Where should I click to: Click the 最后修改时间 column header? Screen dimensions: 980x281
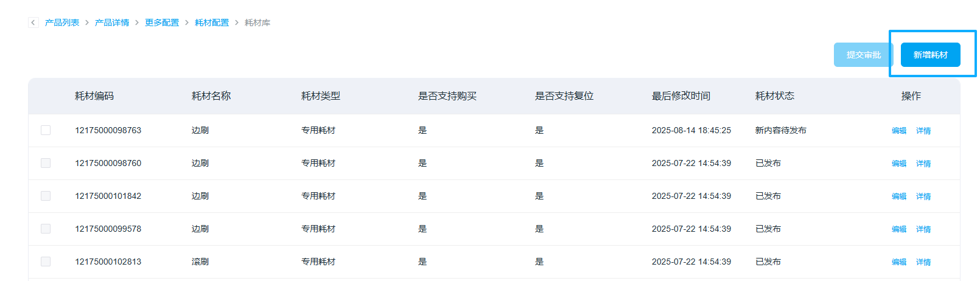tap(681, 96)
